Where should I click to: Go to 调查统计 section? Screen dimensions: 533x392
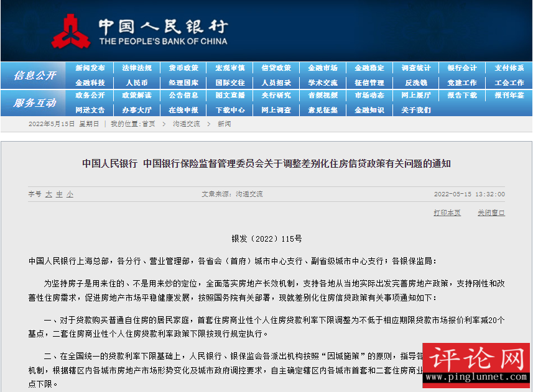tap(416, 68)
